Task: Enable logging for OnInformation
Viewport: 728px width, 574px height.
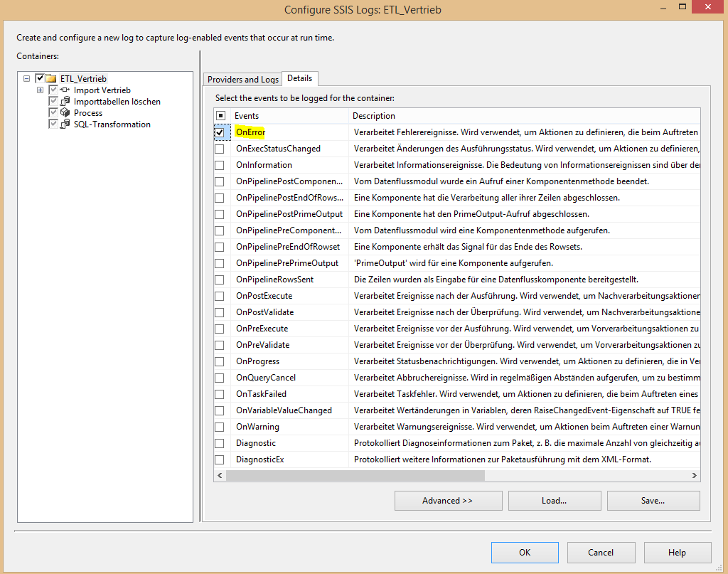Action: click(220, 165)
